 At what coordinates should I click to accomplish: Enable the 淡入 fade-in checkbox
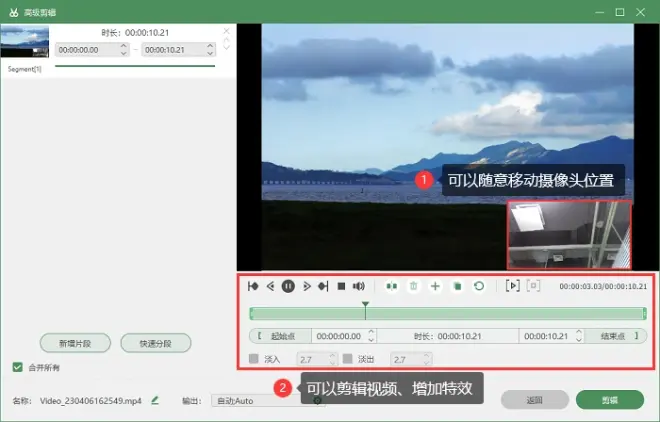click(x=253, y=358)
